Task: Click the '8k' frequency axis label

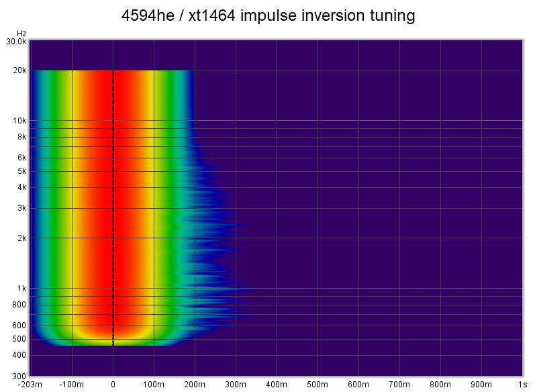Action: click(x=22, y=137)
